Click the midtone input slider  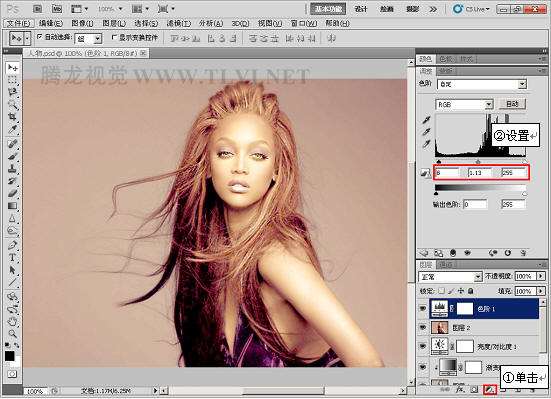478,161
